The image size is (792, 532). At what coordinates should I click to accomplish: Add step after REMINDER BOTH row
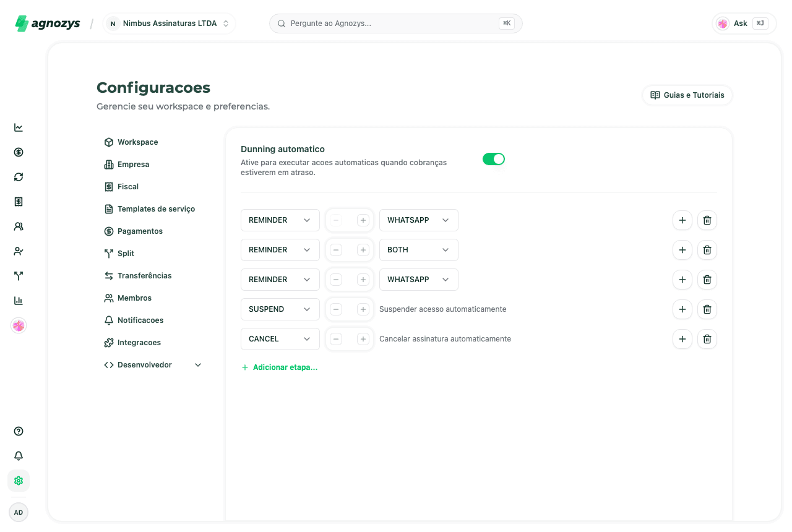(x=682, y=250)
